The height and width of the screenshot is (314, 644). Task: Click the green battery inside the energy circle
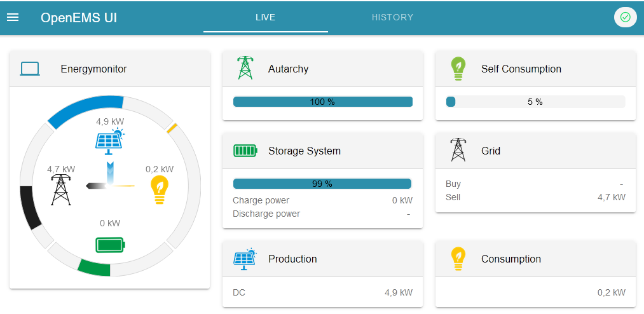[x=110, y=245]
